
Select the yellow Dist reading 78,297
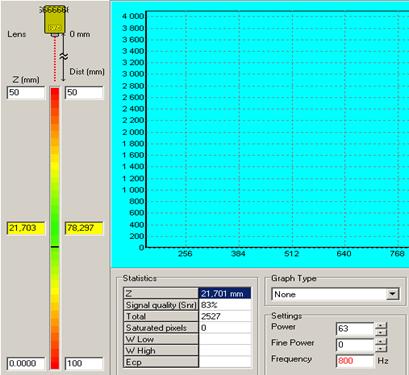[84, 228]
